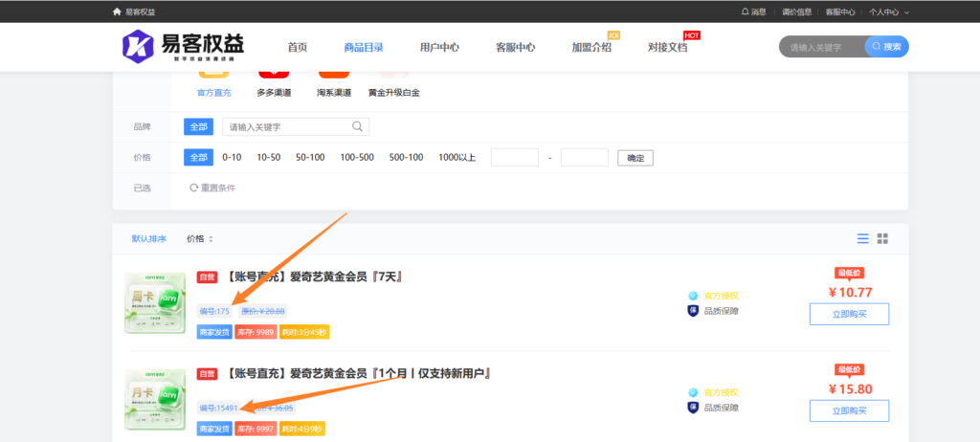Image resolution: width=980 pixels, height=442 pixels.
Task: Select the 全部 brand filter
Action: click(x=198, y=126)
